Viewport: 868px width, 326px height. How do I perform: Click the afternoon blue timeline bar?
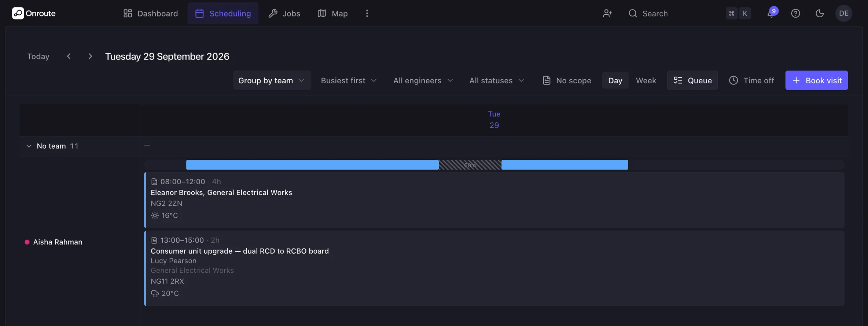(564, 165)
